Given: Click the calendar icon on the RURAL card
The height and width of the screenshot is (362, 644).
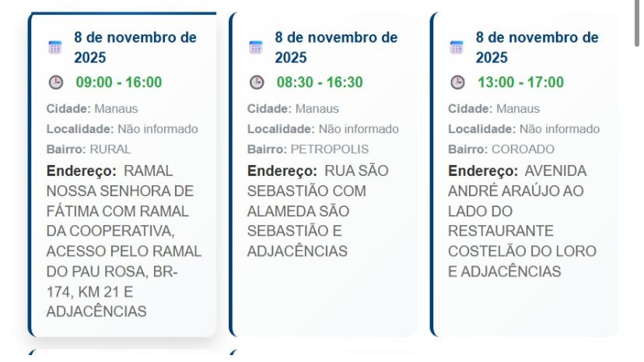Looking at the screenshot, I should pos(54,47).
